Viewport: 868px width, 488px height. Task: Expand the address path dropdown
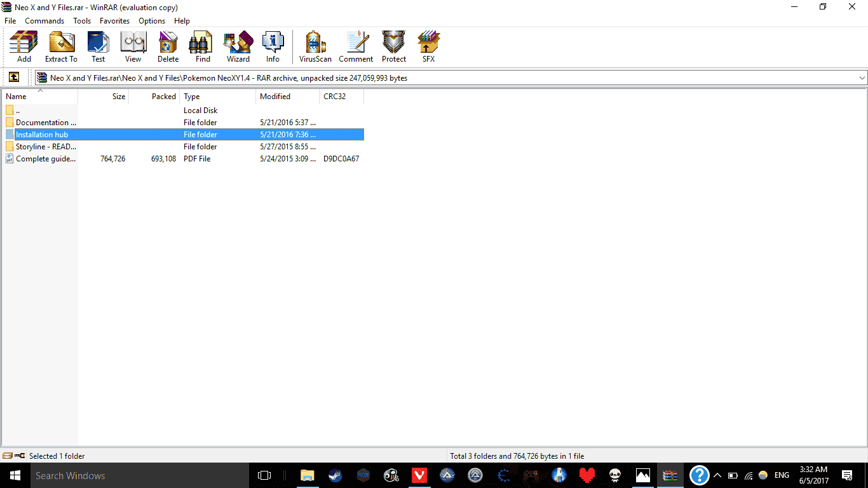tap(862, 78)
